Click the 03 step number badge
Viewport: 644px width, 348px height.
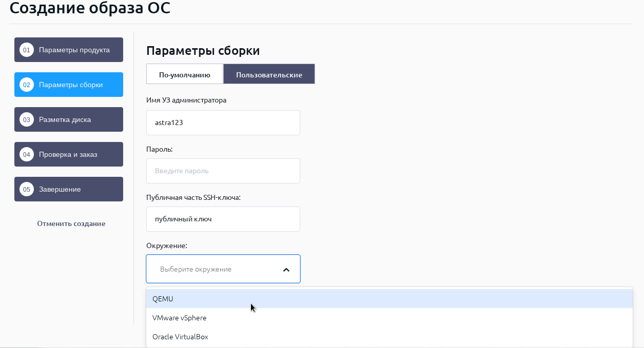coord(27,119)
